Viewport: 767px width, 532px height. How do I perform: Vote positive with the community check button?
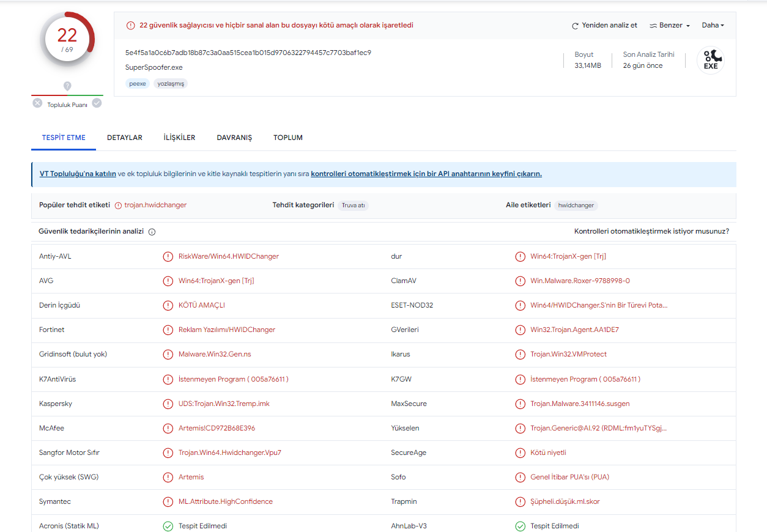(x=97, y=103)
